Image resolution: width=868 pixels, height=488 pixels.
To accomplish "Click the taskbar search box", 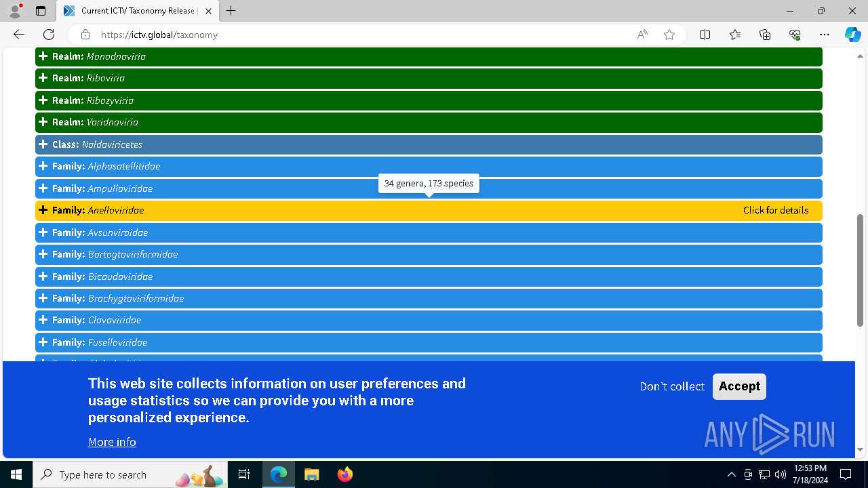I will (x=132, y=474).
